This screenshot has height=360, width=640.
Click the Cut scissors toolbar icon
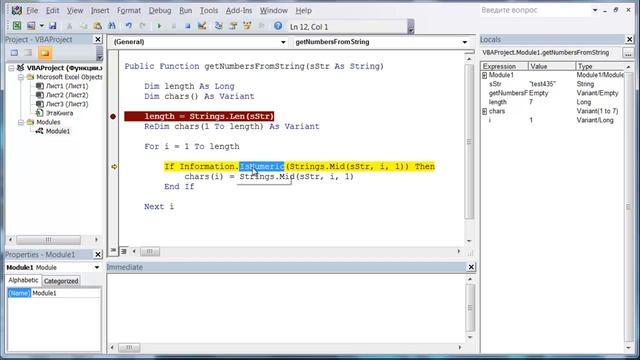tap(69, 26)
